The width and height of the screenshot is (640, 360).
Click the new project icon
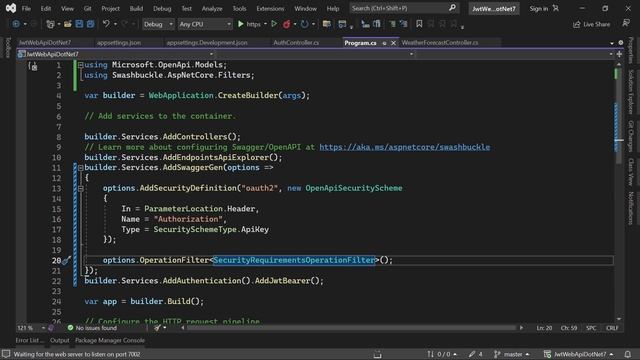[x=50, y=24]
